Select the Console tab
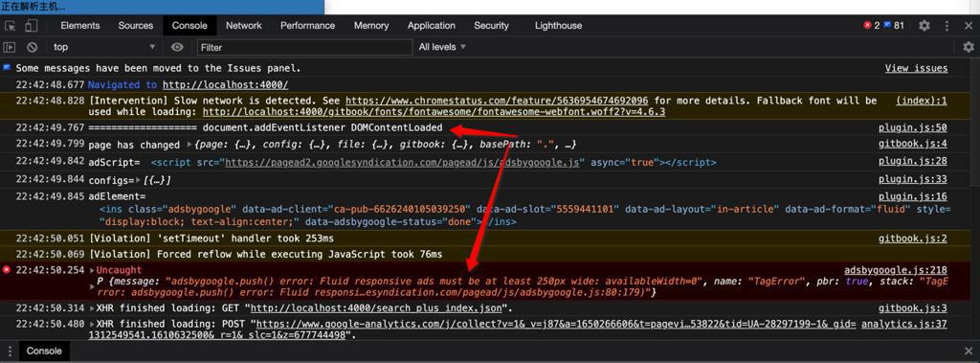This screenshot has width=980, height=363. (189, 26)
